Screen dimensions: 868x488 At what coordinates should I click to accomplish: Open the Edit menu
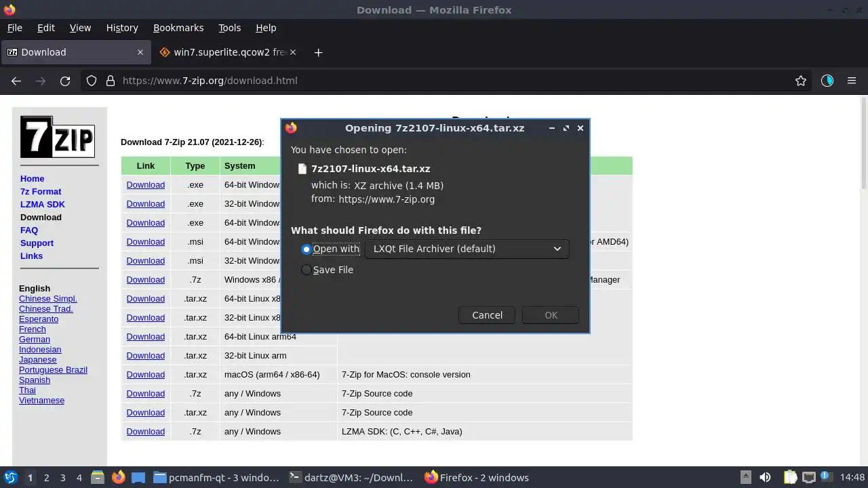click(x=46, y=28)
